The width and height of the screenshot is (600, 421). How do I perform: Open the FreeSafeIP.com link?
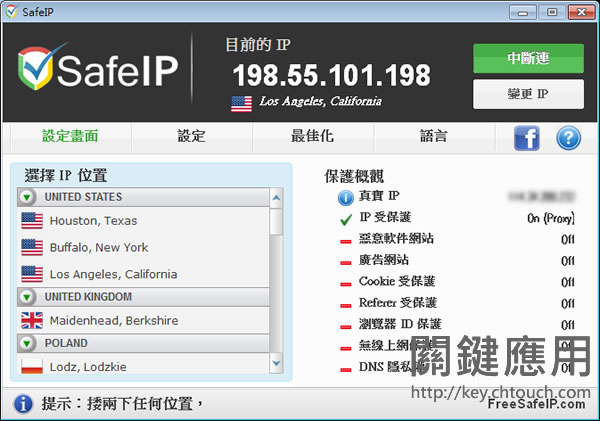[x=536, y=404]
